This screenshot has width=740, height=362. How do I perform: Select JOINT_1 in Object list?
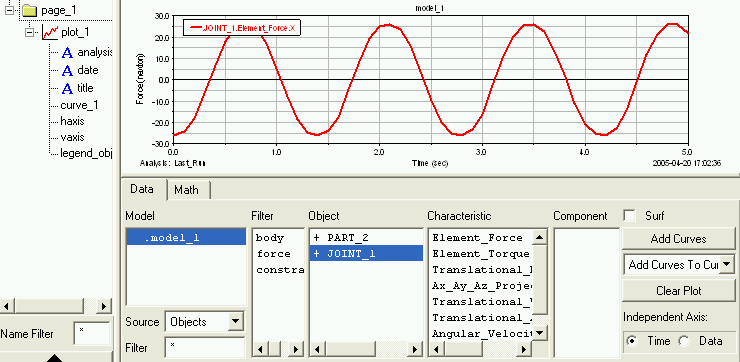coord(366,253)
